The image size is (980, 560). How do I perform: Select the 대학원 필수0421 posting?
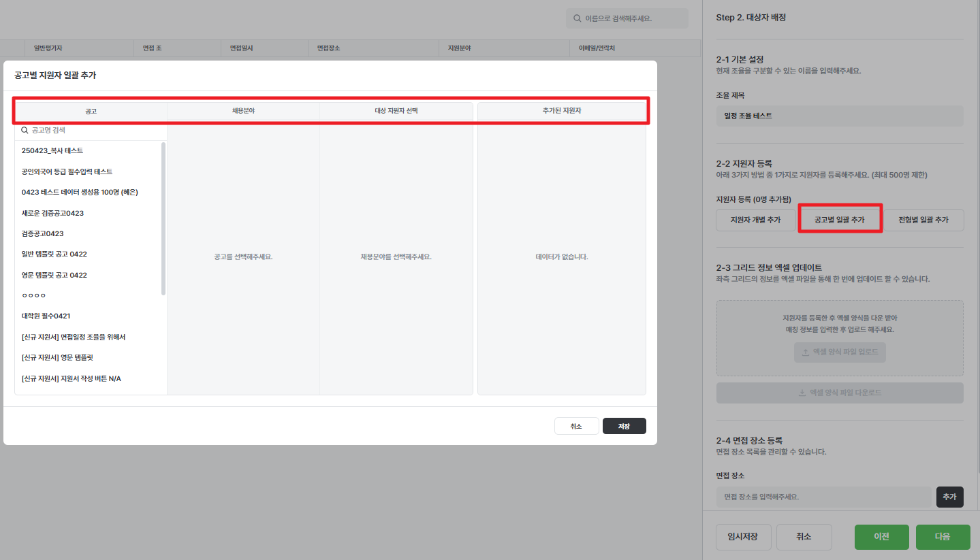point(46,316)
